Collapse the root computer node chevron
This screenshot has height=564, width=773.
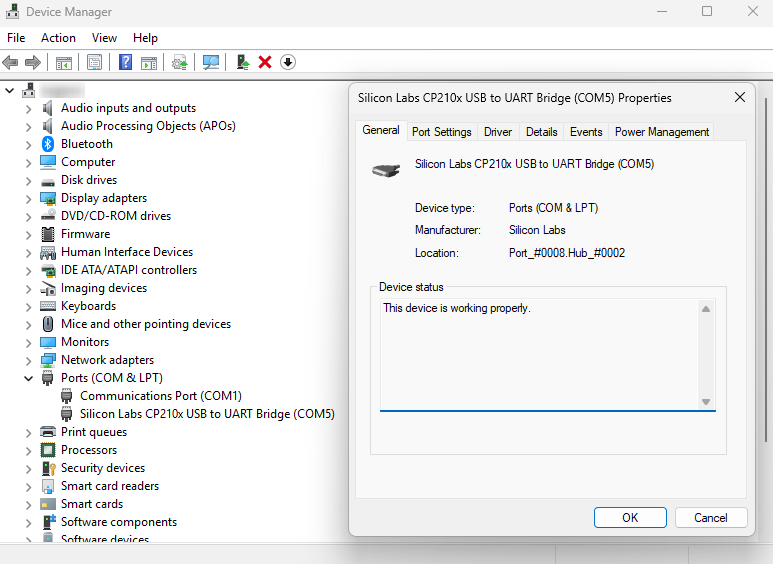tap(9, 91)
